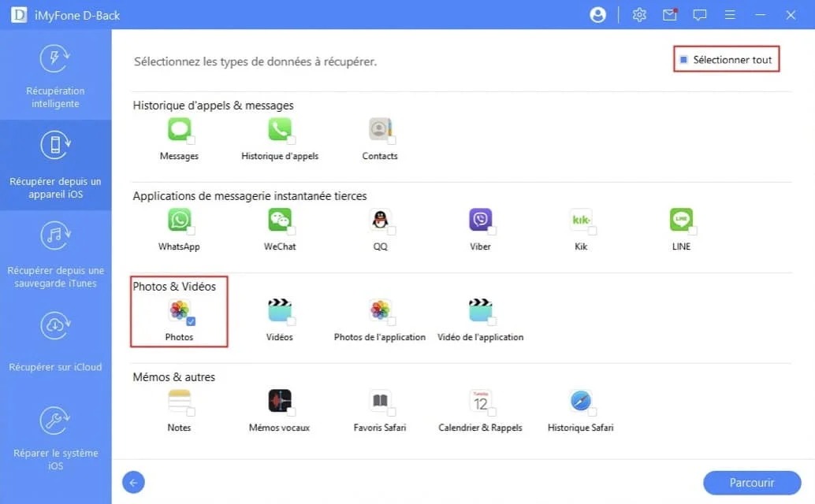Uncheck the Photos checkbox

(x=191, y=321)
